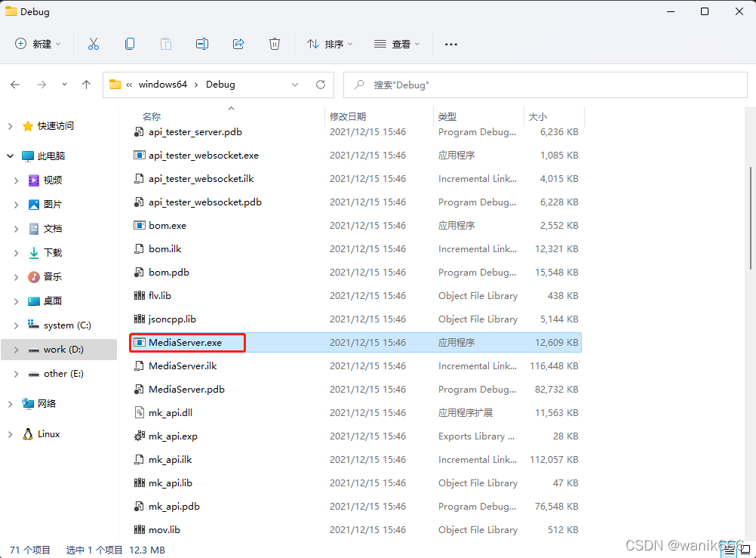Select system (C:) drive

click(67, 325)
